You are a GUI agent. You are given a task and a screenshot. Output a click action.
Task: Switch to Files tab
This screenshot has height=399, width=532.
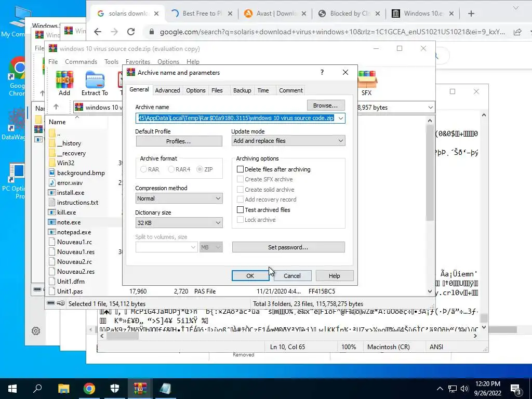click(217, 90)
